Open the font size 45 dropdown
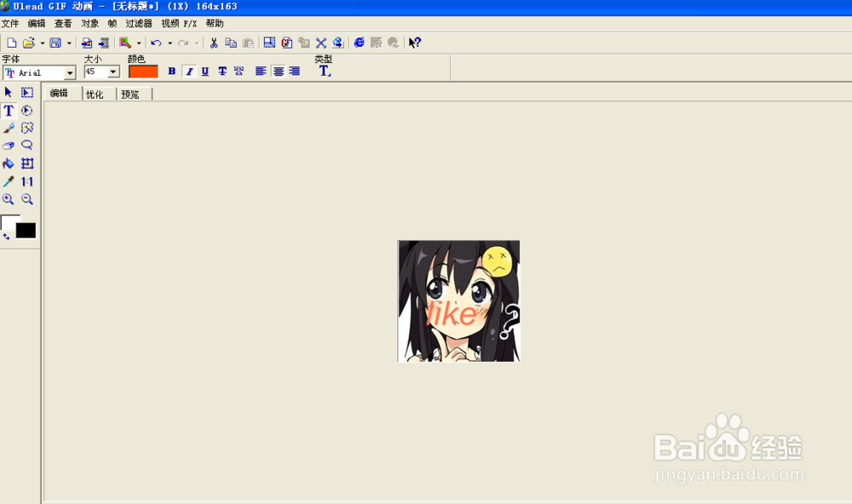The image size is (852, 504). click(113, 72)
